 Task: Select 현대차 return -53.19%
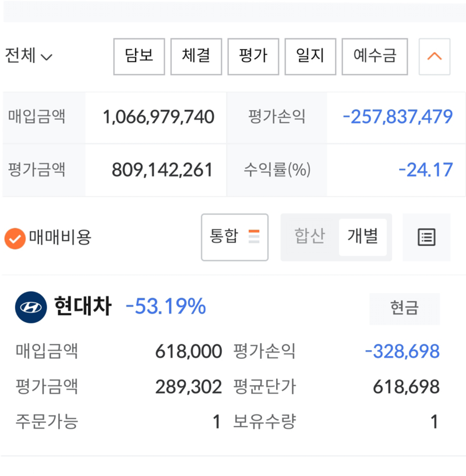point(166,306)
